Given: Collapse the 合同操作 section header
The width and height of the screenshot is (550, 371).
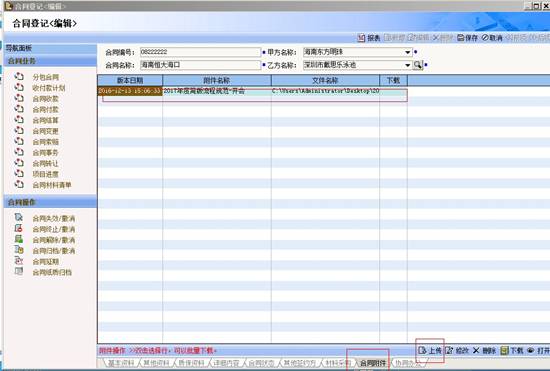Looking at the screenshot, I should click(50, 202).
